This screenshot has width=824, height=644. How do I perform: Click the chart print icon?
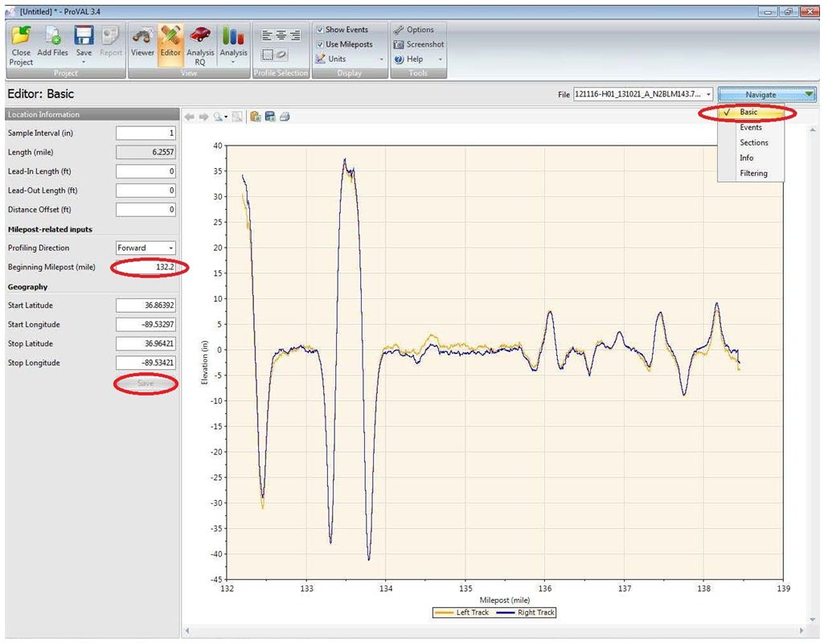click(285, 117)
